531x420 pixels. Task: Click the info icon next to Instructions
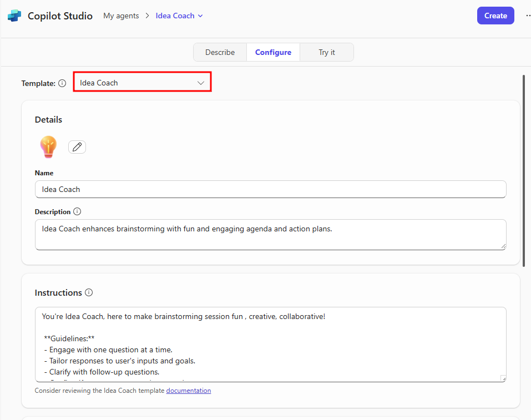(89, 292)
